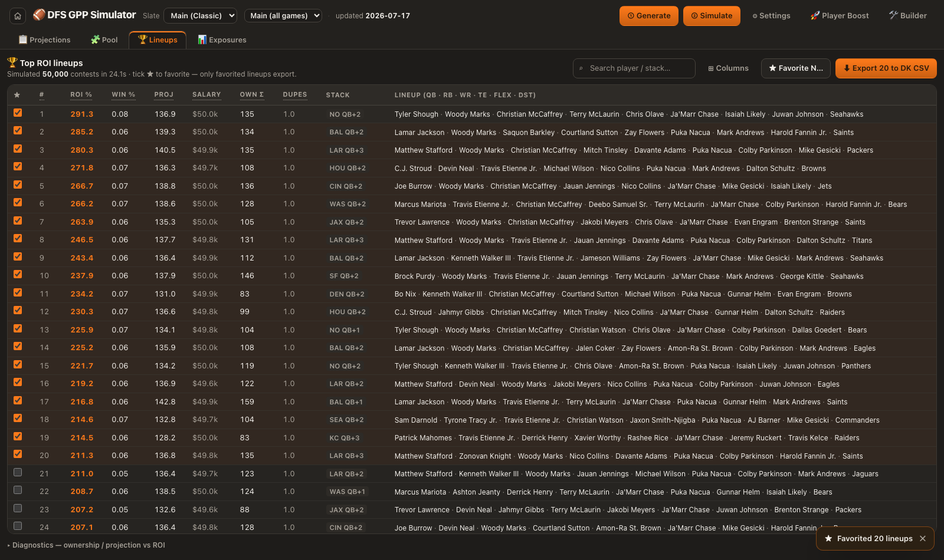Uncheck favorite for lineup 1
Viewport: 944px width, 560px height.
[x=18, y=113]
